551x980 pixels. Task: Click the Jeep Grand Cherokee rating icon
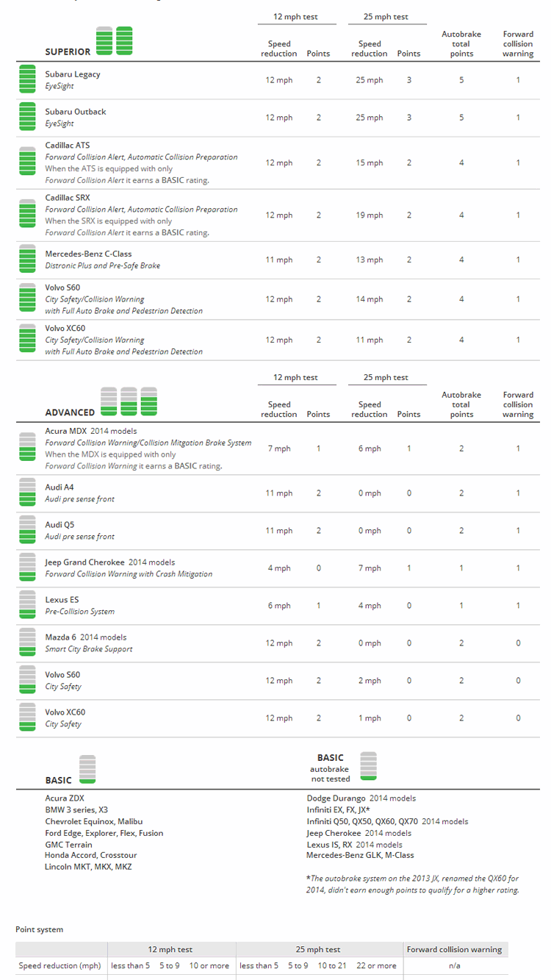(x=27, y=568)
